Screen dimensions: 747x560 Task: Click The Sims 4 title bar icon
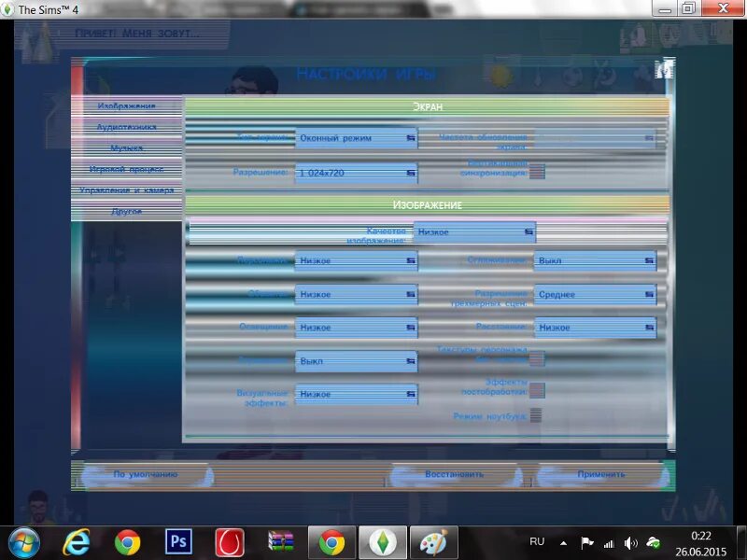coord(7,9)
